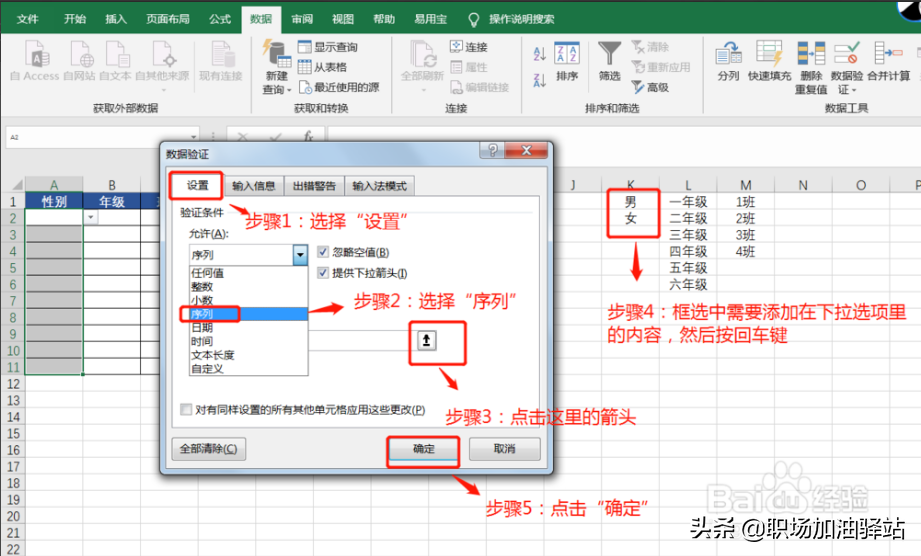The width and height of the screenshot is (921, 556).
Task: Switch to the Help (帮助) tab
Action: [x=384, y=19]
